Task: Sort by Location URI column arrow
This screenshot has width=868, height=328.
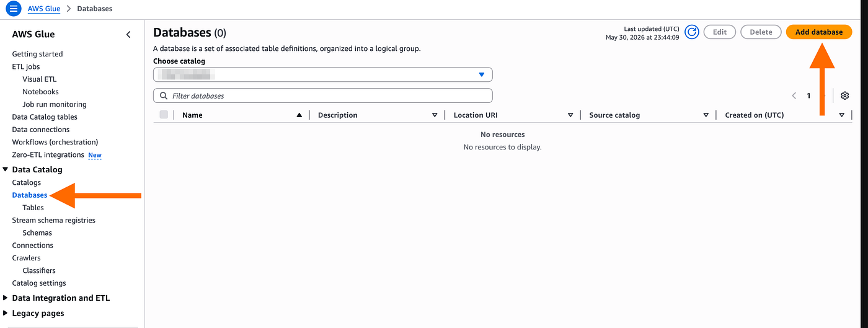Action: (570, 115)
